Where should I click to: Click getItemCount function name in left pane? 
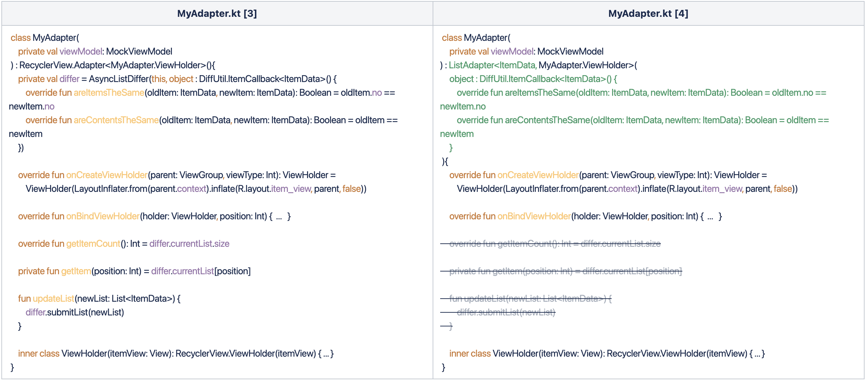[93, 244]
